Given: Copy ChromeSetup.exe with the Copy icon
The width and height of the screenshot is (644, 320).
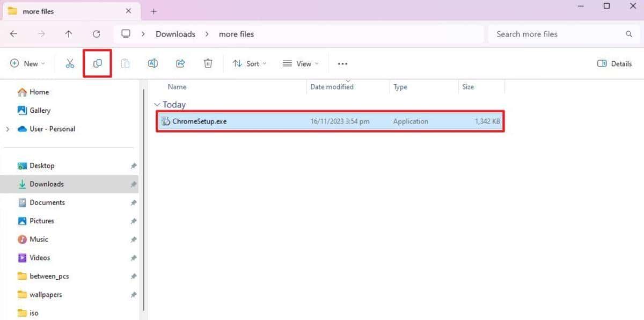Looking at the screenshot, I should [x=97, y=63].
